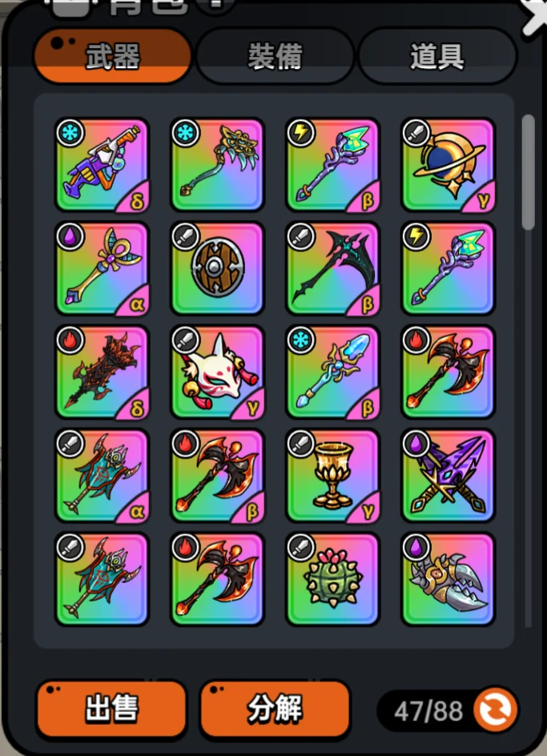
Task: Select the round wooden shield weapon
Action: tap(217, 268)
